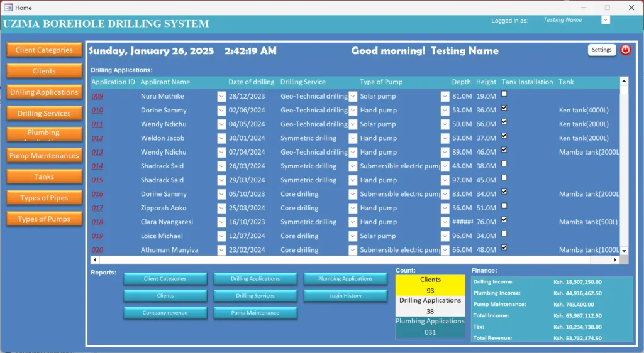
Task: Select Pump Maintenances in the sidebar
Action: (x=44, y=156)
